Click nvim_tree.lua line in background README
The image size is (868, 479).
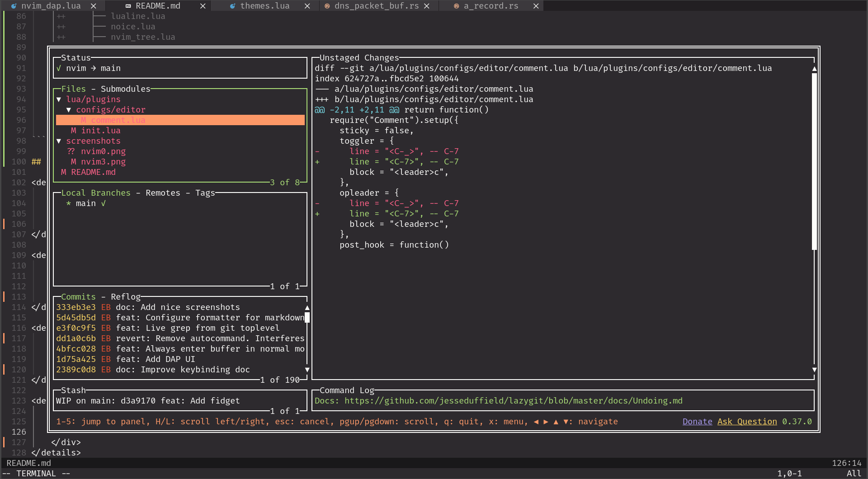tap(143, 37)
